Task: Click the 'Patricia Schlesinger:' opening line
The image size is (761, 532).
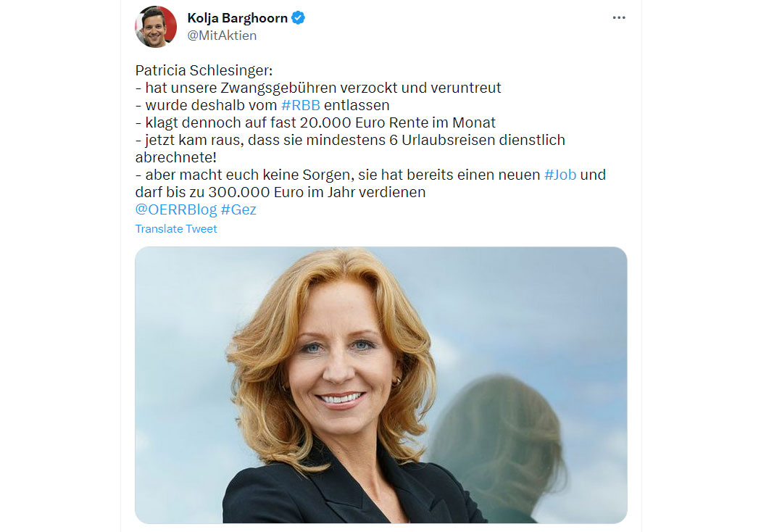Action: (x=204, y=70)
